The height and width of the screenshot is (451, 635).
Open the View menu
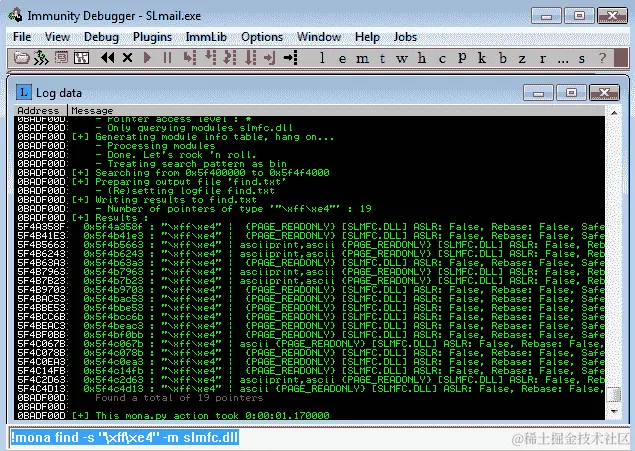click(57, 37)
